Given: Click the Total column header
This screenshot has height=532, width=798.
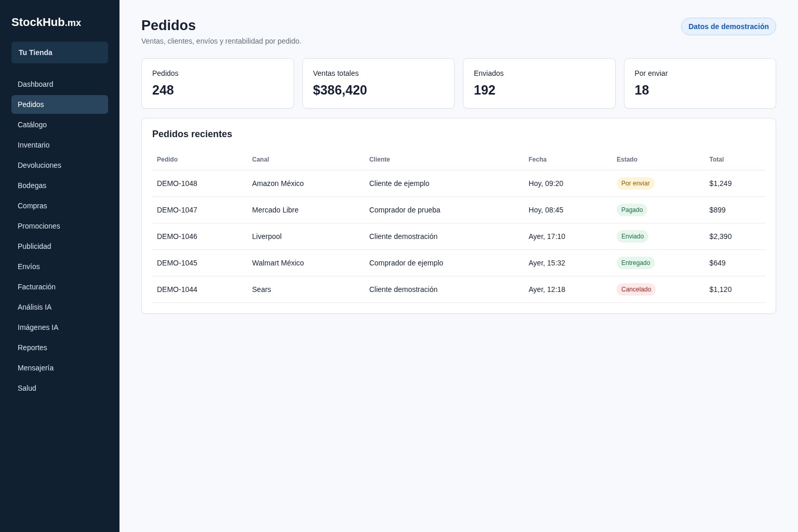Looking at the screenshot, I should 716,159.
